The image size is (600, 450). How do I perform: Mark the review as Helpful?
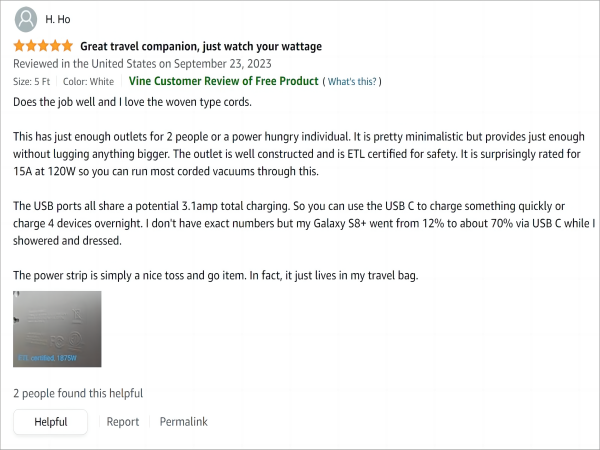[x=51, y=422]
